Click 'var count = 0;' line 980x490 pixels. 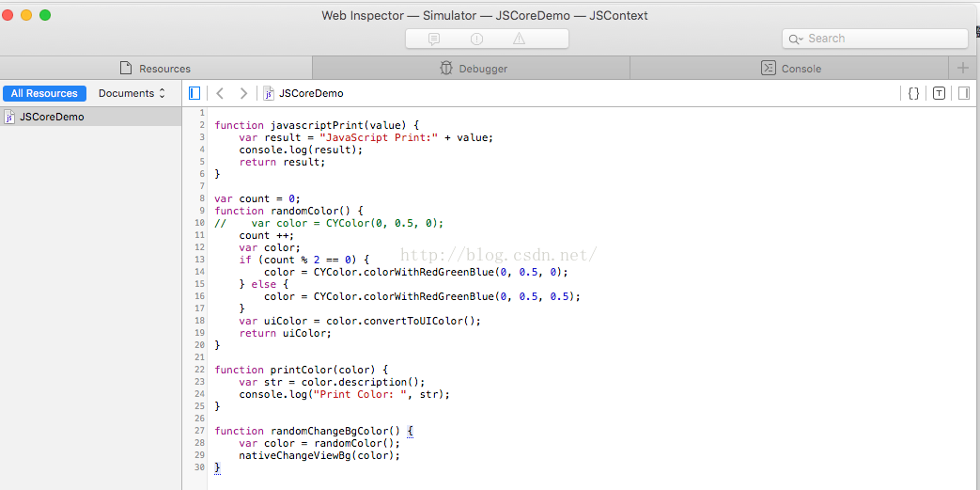(257, 198)
